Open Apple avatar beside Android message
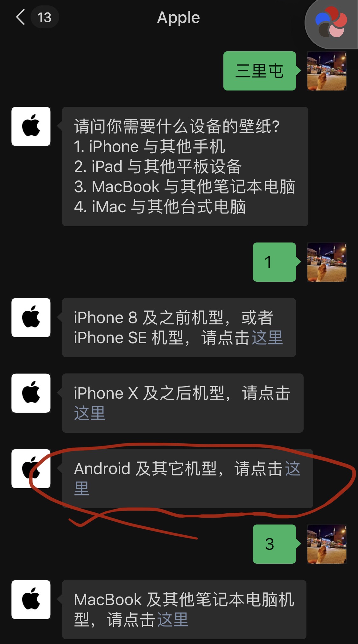This screenshot has width=358, height=644. tap(31, 468)
